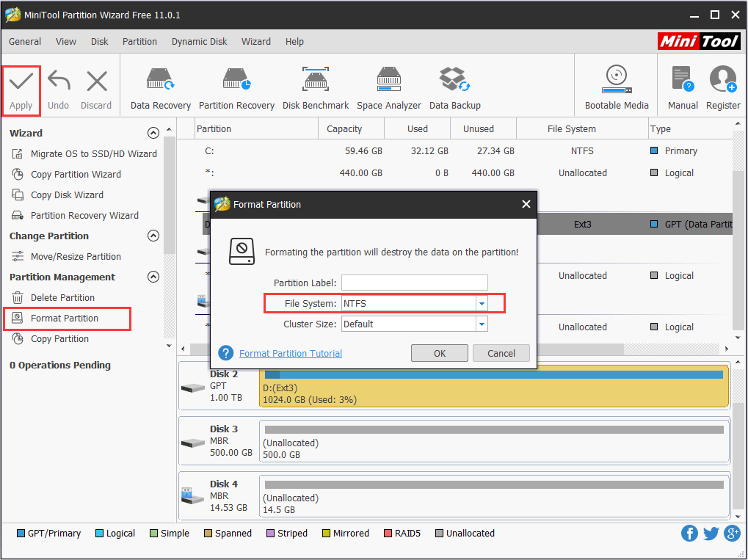Open the General menu

(25, 42)
